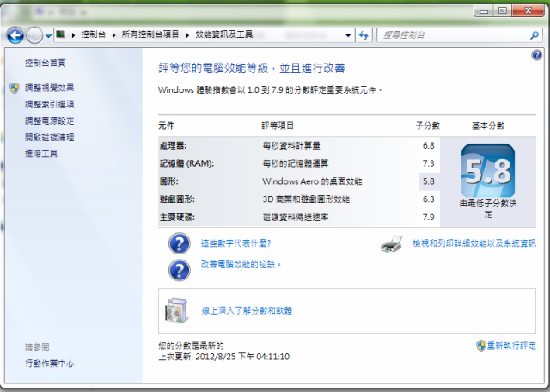The height and width of the screenshot is (392, 550).
Task: Click the 6.8 processor subscore
Action: [429, 145]
